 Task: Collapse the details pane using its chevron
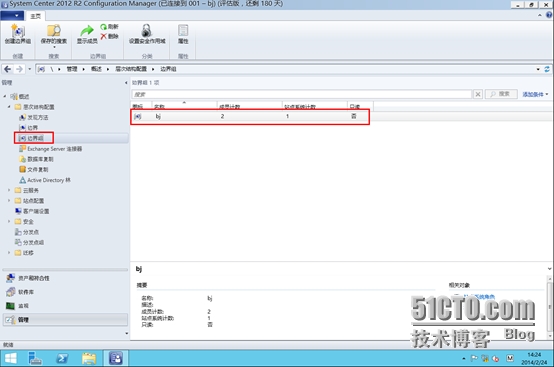549,269
